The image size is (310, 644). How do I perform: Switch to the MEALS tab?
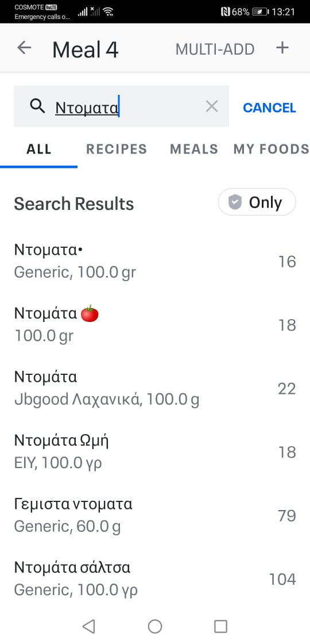[x=194, y=149]
